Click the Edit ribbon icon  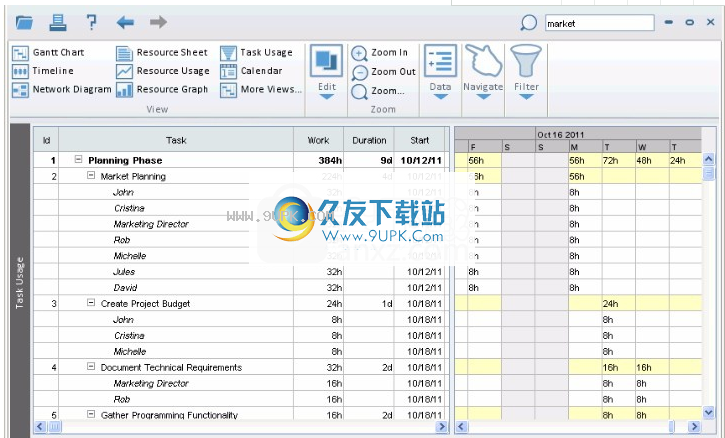(x=326, y=61)
